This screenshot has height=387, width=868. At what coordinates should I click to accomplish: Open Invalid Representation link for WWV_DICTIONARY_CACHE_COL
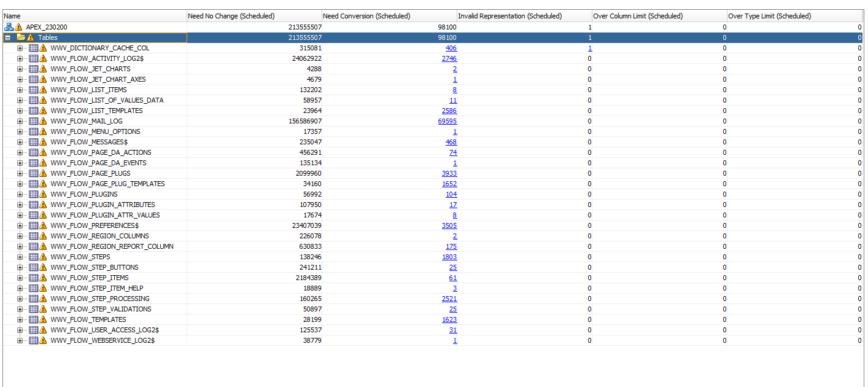(589, 48)
